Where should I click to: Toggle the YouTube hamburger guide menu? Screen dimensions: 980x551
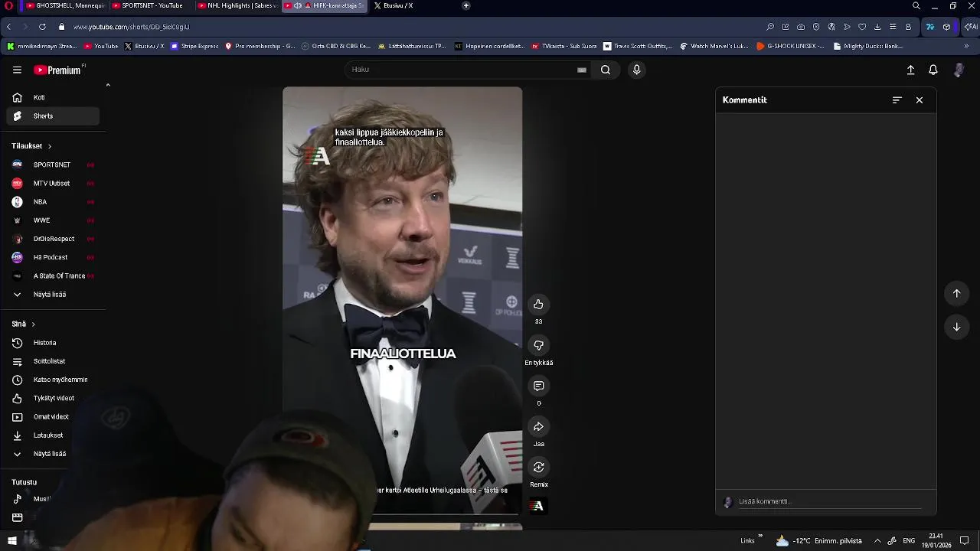pos(17,70)
